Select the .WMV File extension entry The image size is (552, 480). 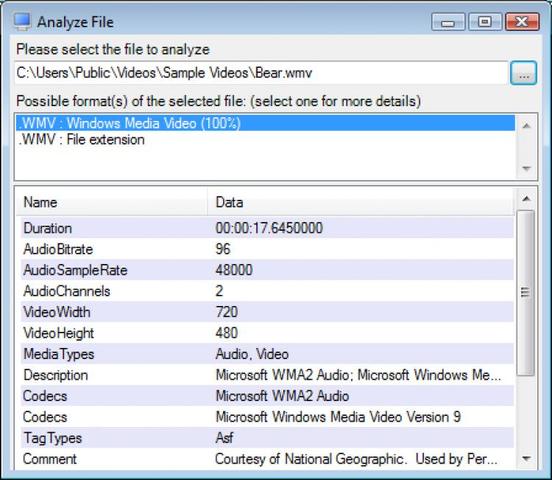(265, 139)
